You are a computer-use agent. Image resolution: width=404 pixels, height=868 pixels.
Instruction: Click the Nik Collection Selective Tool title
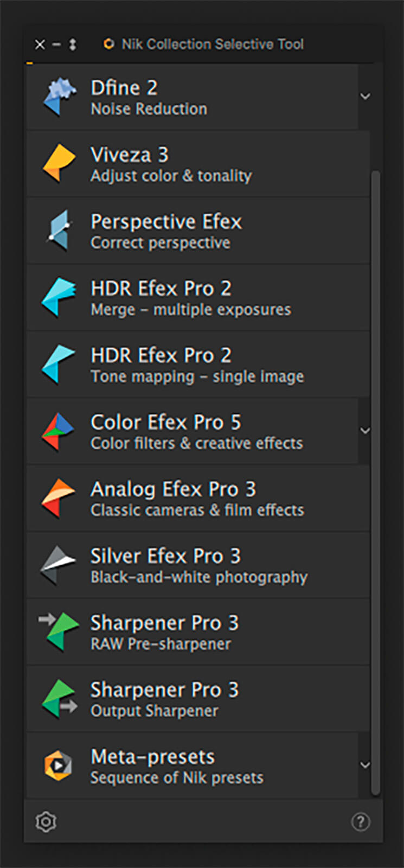pyautogui.click(x=212, y=44)
